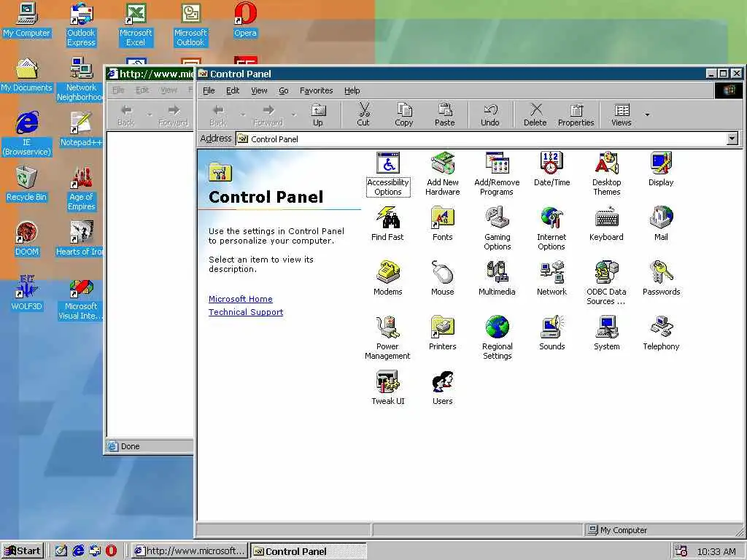Select the System applet

pyautogui.click(x=606, y=334)
